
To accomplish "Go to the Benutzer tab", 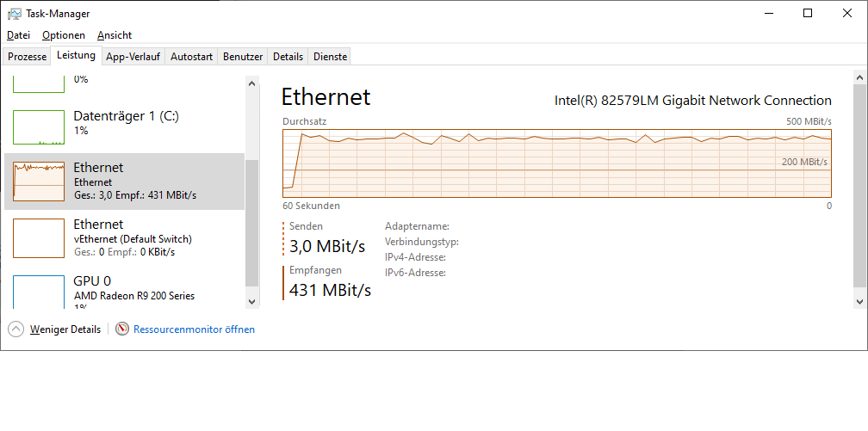I will (243, 57).
